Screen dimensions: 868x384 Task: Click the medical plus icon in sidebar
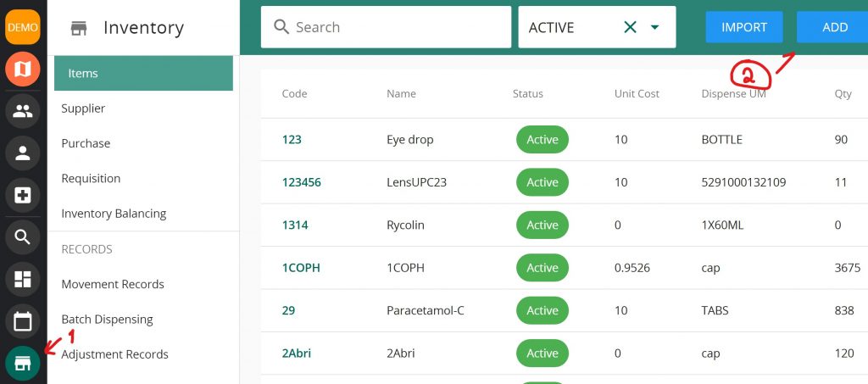(x=23, y=195)
